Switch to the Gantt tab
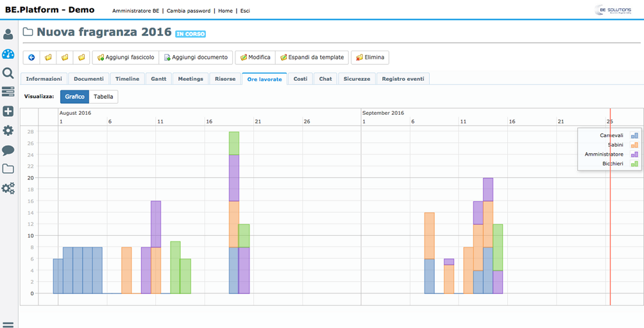644x328 pixels. tap(158, 79)
